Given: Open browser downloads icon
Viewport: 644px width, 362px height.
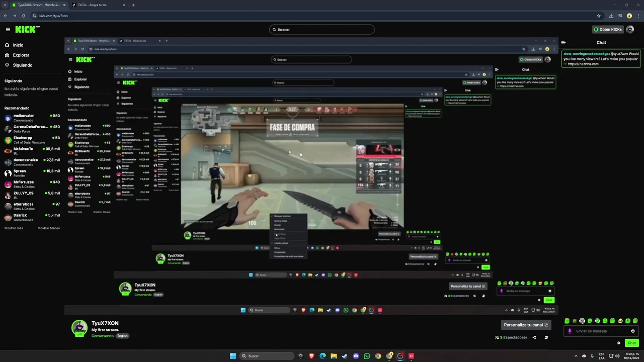Looking at the screenshot, I should (x=612, y=16).
